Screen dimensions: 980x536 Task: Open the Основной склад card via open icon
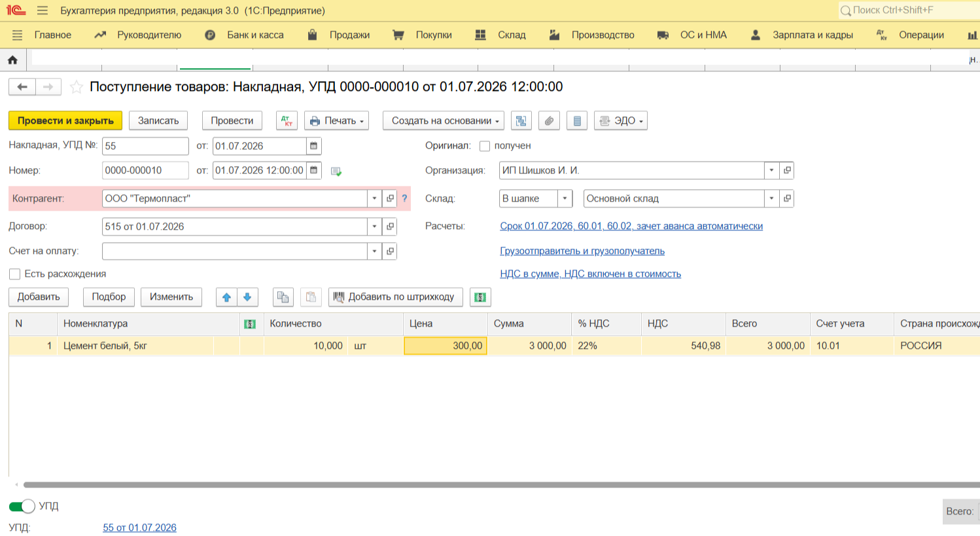787,198
